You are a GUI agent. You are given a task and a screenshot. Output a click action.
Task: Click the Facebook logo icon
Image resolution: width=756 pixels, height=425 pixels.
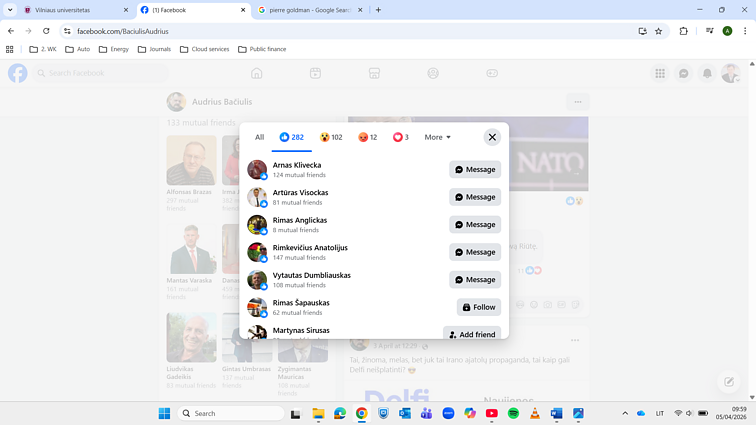(18, 73)
